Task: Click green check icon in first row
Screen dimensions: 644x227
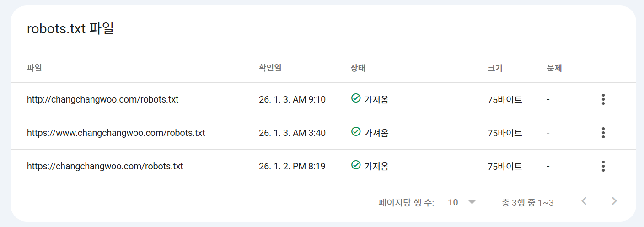Action: coord(356,98)
